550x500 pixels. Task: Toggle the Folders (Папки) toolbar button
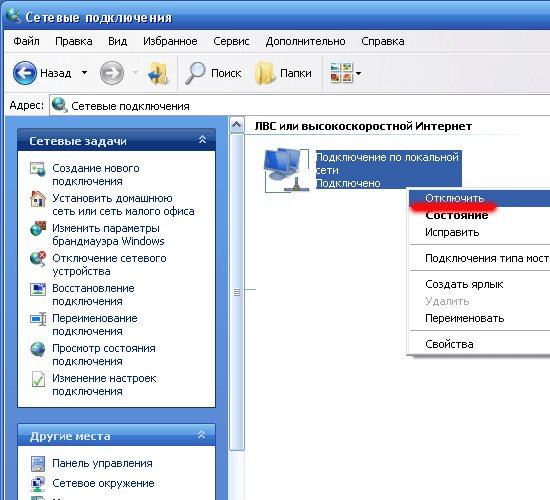(283, 73)
